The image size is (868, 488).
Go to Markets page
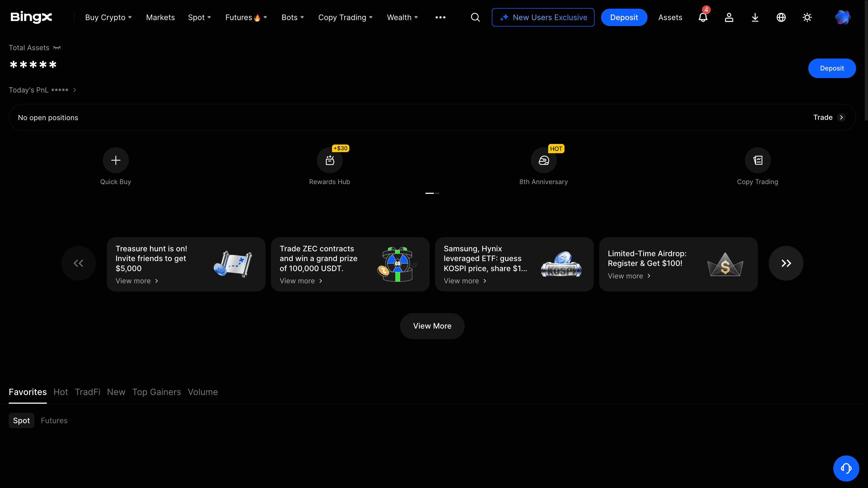tap(160, 17)
